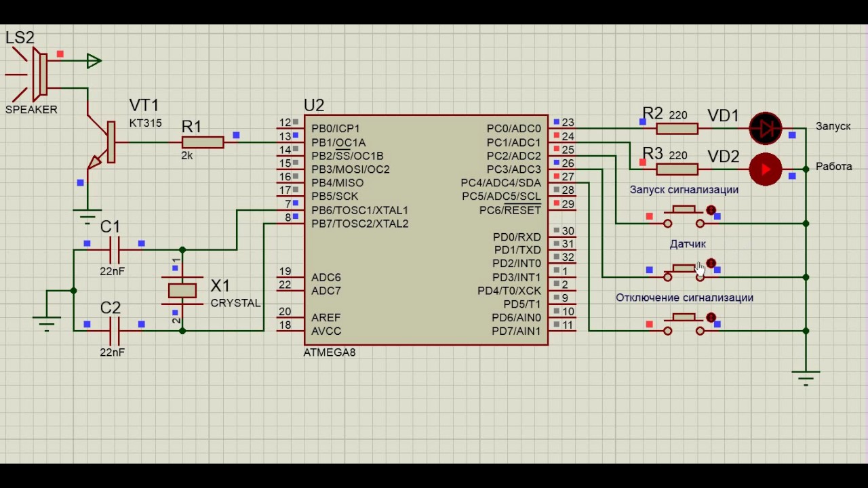Screen dimensions: 868x488
Task: Click the VT1 KT315 transistor symbol
Action: [x=102, y=143]
